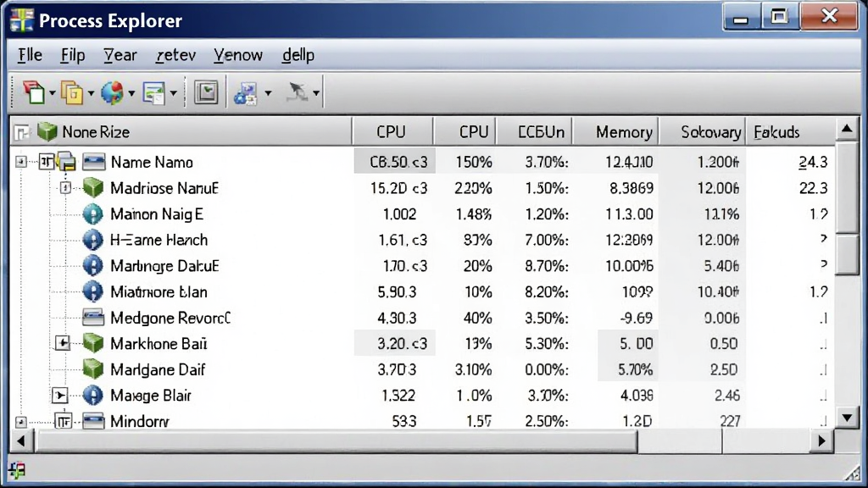Expand the Markhone Baiï tree node
868x488 pixels.
pos(62,344)
